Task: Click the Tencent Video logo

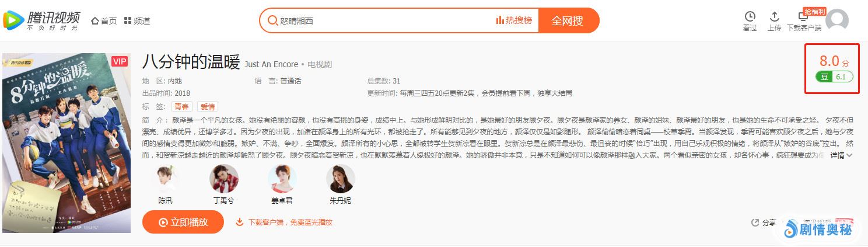Action: 41,20
